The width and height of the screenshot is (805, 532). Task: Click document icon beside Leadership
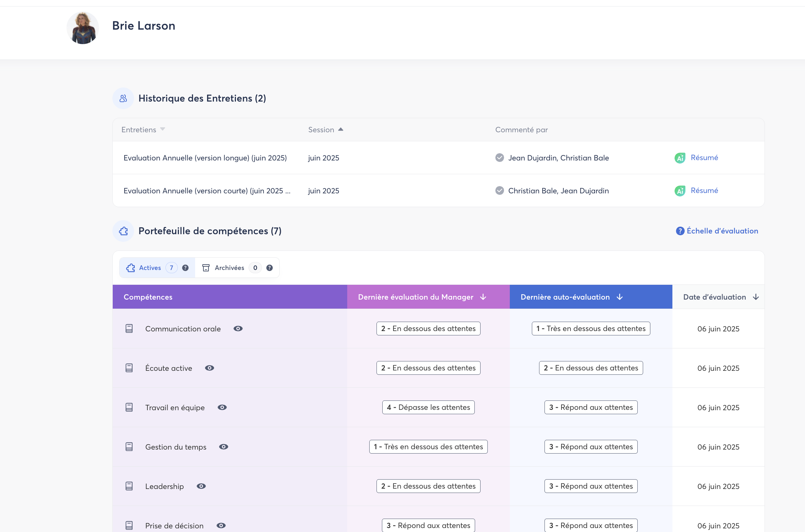pyautogui.click(x=129, y=486)
